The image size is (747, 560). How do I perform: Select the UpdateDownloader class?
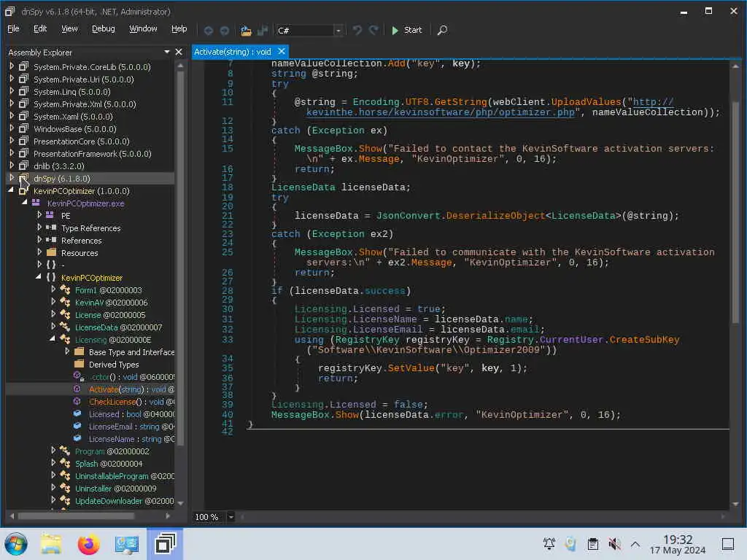pos(124,500)
